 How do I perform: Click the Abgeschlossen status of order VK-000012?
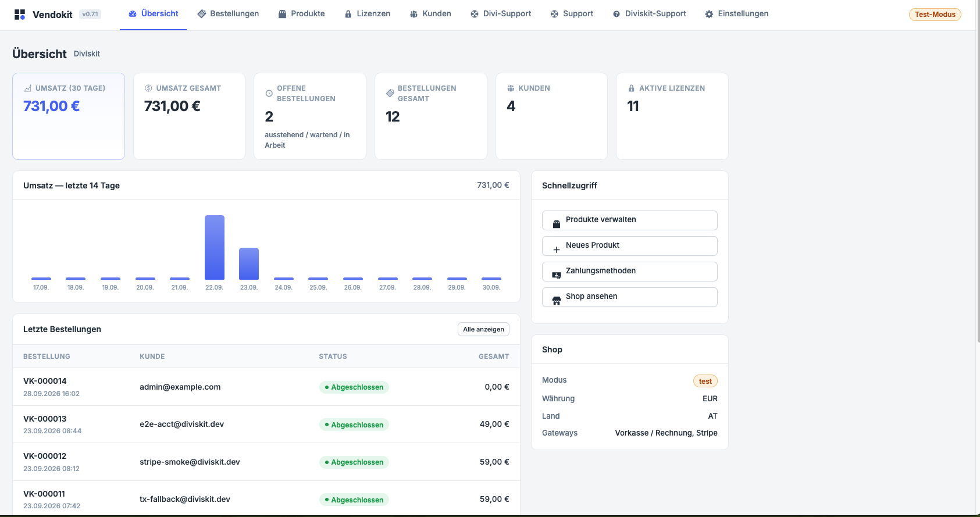tap(354, 462)
